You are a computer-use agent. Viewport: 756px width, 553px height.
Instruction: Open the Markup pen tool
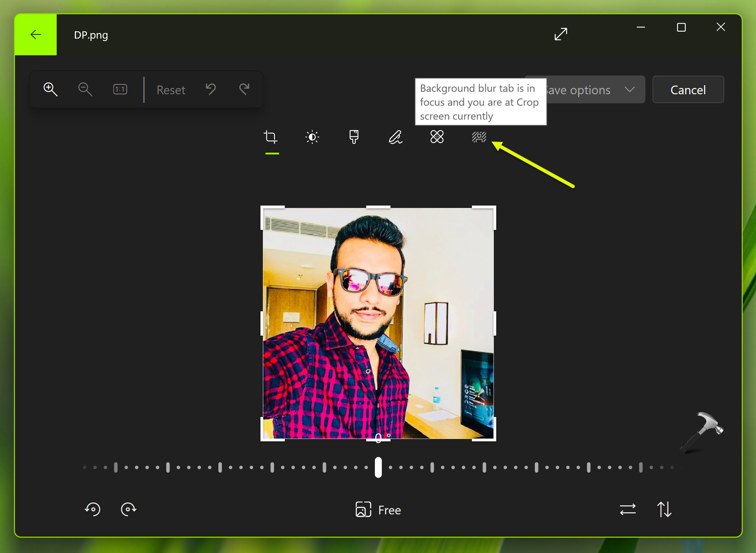coord(395,137)
